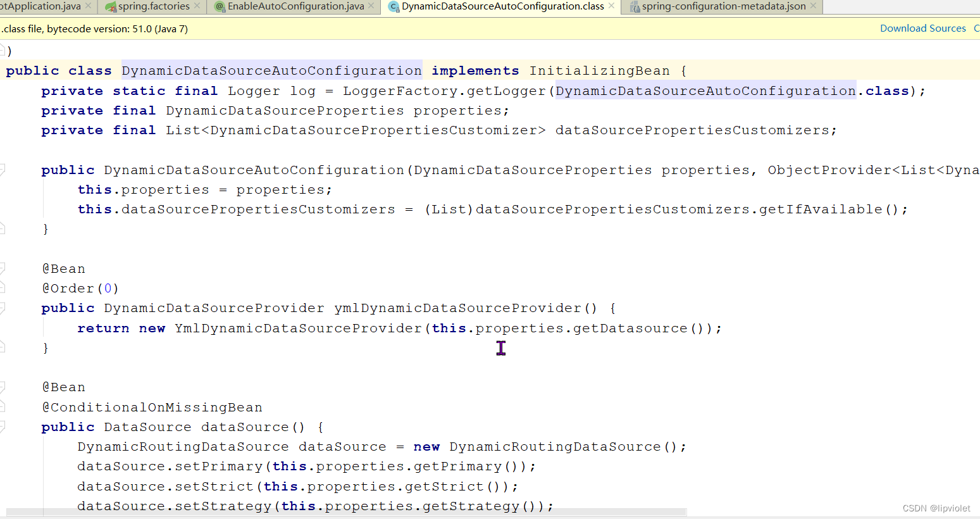The image size is (980, 519).
Task: Toggle fold marker beside the @Order(0) line
Action: pos(3,288)
